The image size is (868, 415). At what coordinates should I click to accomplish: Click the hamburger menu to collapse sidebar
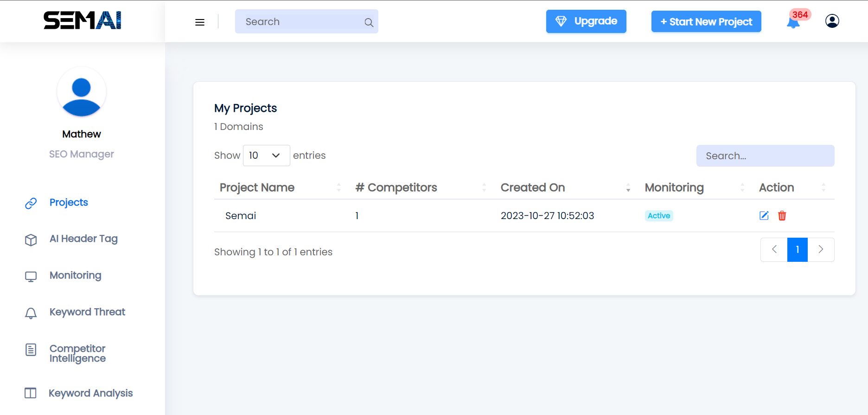199,22
